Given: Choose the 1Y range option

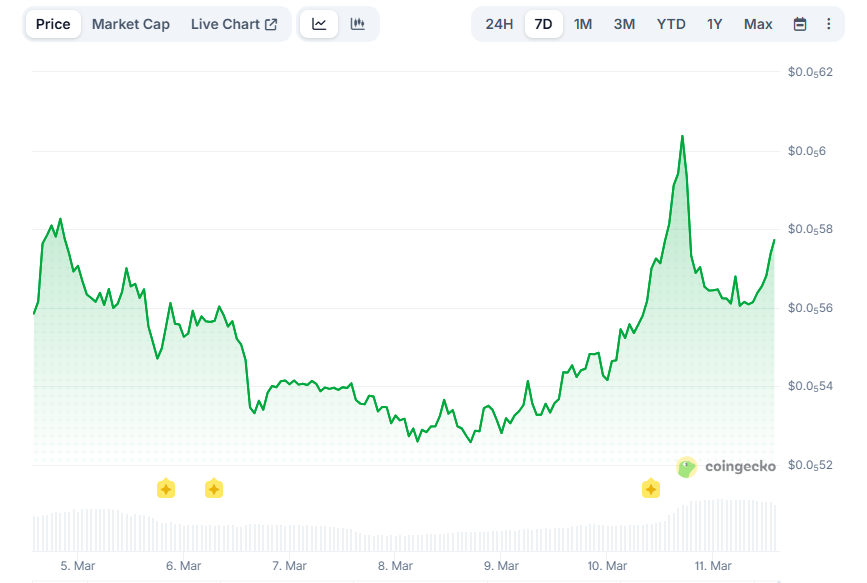Looking at the screenshot, I should coord(714,23).
